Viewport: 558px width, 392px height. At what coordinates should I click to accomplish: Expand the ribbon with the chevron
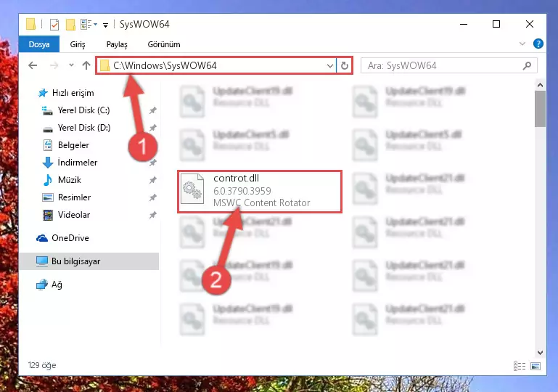coord(522,44)
